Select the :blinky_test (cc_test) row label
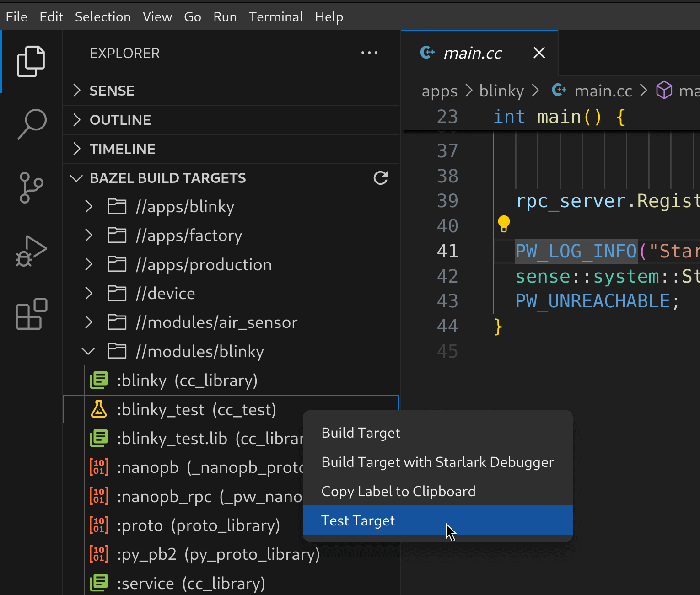This screenshot has height=595, width=700. pyautogui.click(x=197, y=410)
